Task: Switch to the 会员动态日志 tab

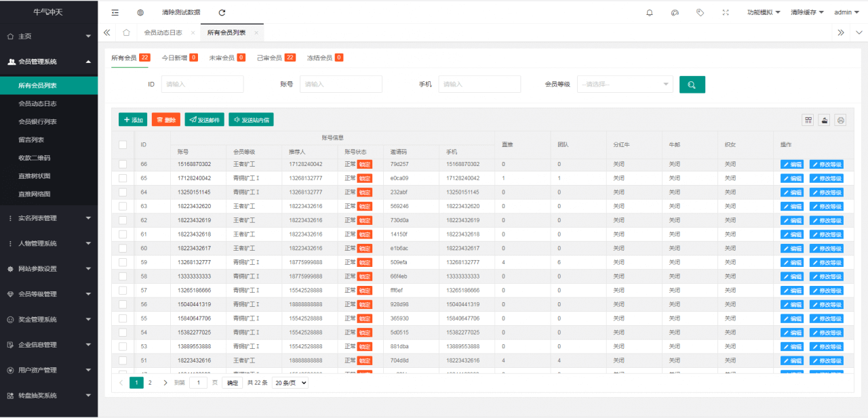Action: [163, 33]
